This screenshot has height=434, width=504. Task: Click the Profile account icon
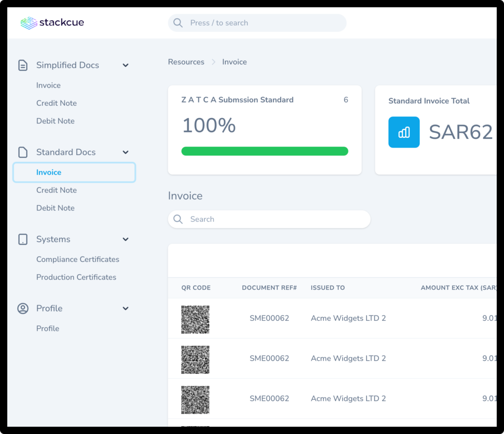(x=23, y=308)
